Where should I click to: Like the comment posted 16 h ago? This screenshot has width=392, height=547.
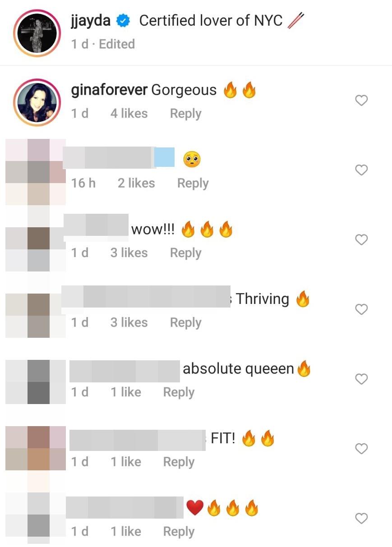coord(361,170)
